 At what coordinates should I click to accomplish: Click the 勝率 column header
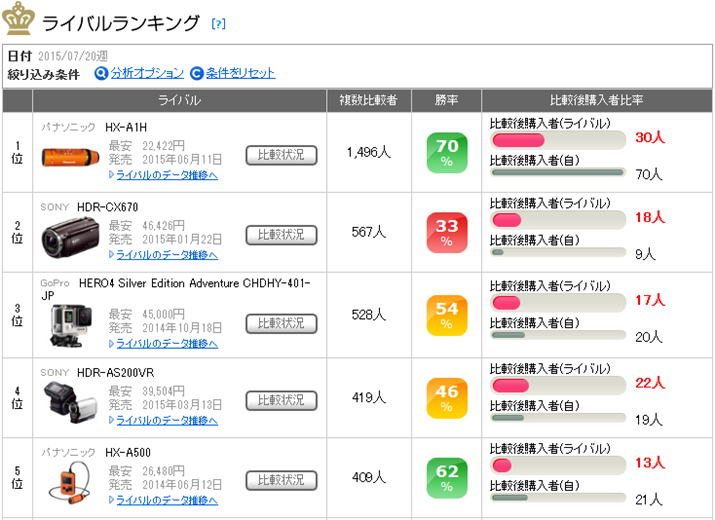coord(446,100)
